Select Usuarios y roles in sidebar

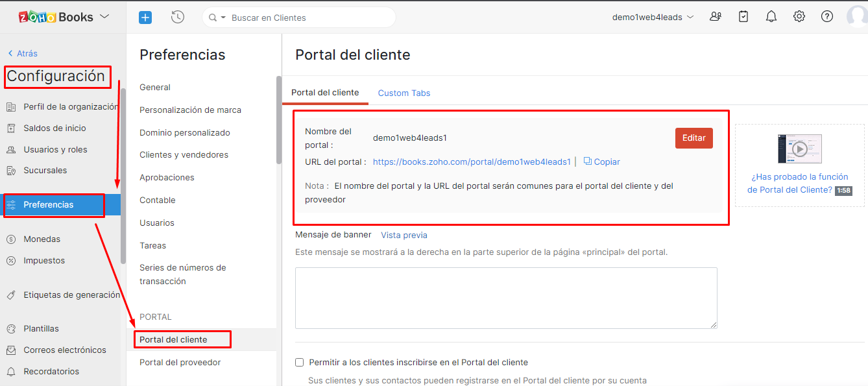click(x=55, y=150)
